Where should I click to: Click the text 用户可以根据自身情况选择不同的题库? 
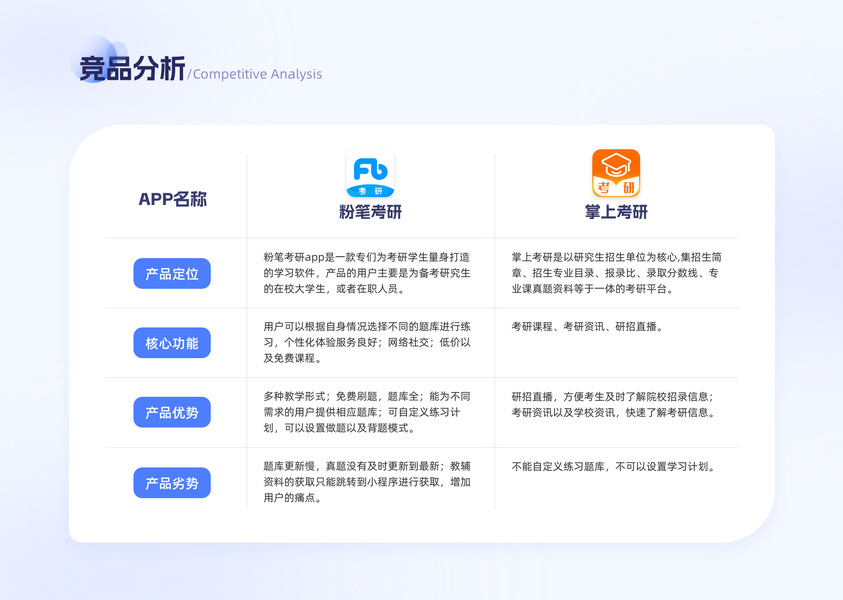pyautogui.click(x=367, y=342)
